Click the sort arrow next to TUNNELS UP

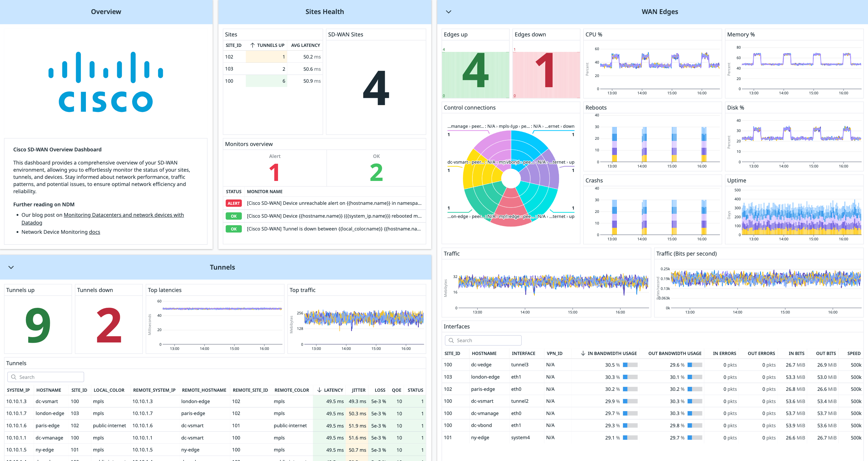coord(252,45)
